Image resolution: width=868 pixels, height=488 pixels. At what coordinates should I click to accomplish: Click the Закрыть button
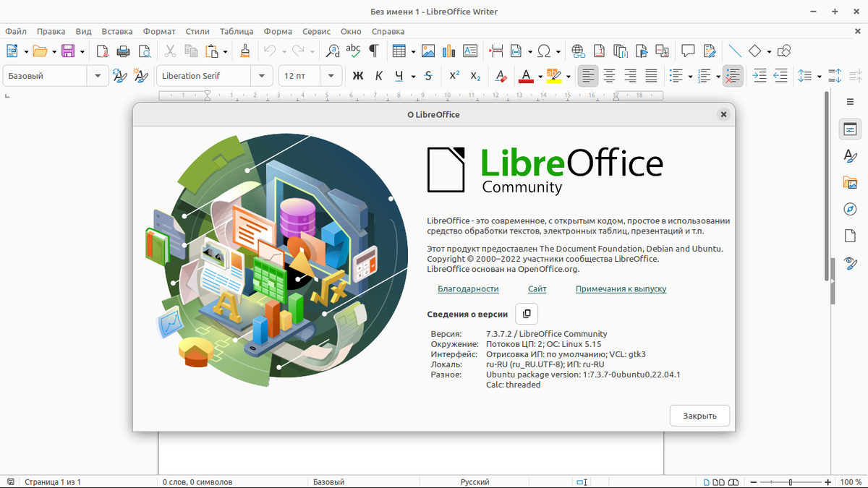point(699,416)
